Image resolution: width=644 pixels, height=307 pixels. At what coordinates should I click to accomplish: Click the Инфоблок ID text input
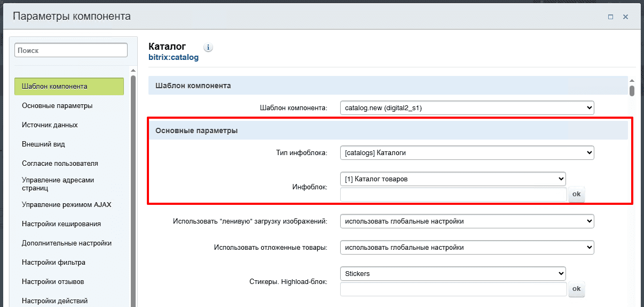[x=453, y=195]
